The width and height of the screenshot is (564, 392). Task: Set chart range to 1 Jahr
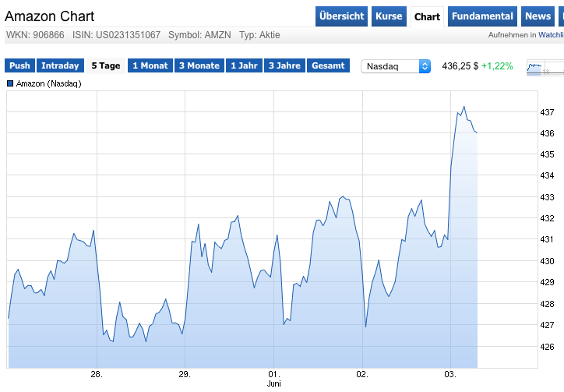click(244, 66)
